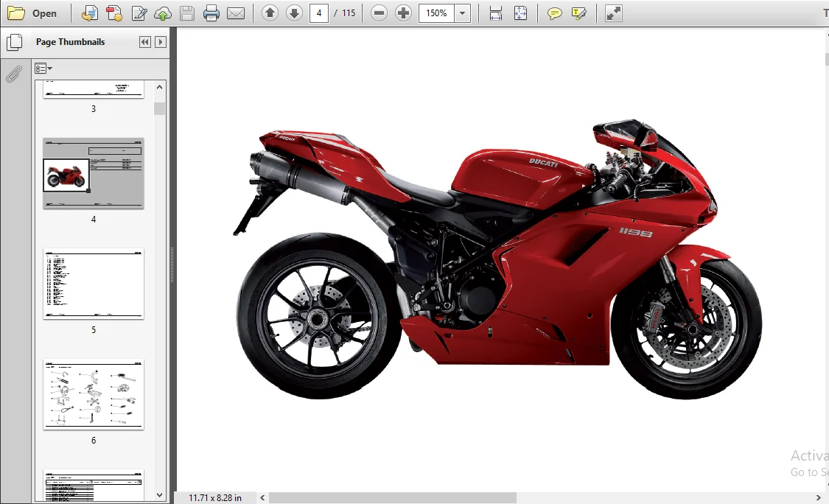Open a file with the Open button
This screenshot has height=504, width=829.
32,13
